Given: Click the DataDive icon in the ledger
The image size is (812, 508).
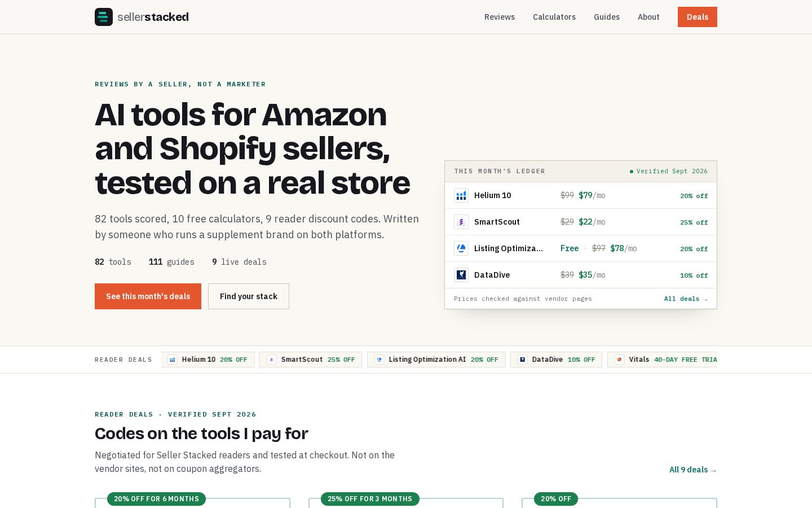Looking at the screenshot, I should (461, 275).
